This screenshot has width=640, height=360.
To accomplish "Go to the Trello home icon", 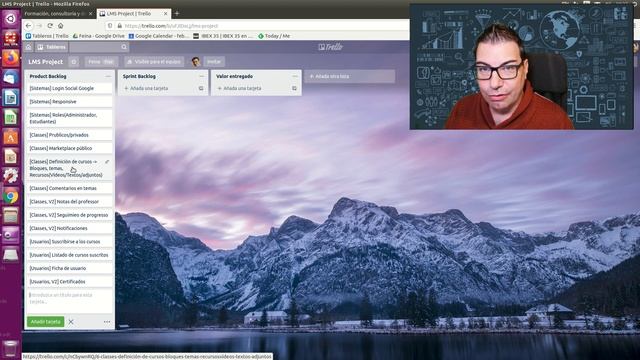I will [x=29, y=47].
